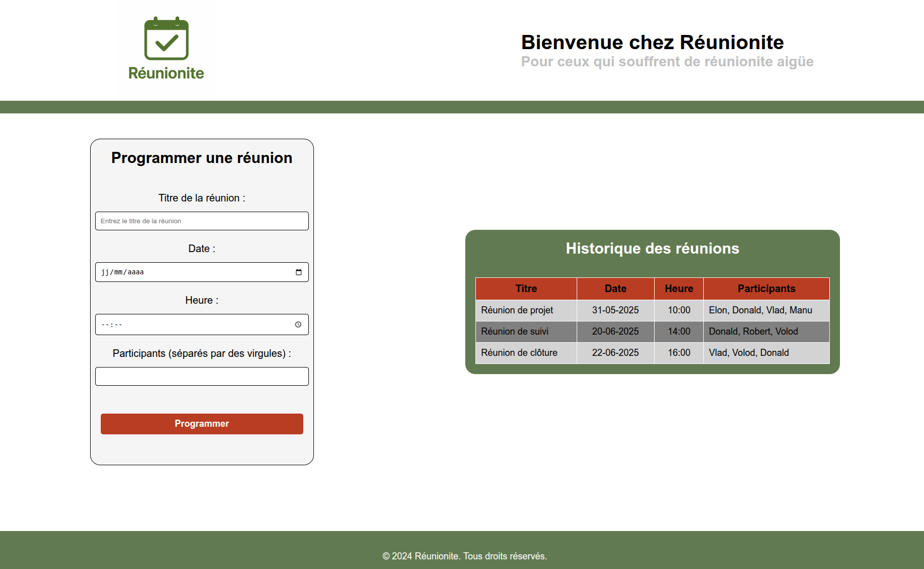This screenshot has height=569, width=924.
Task: Focus the Participants text field
Action: 202,377
